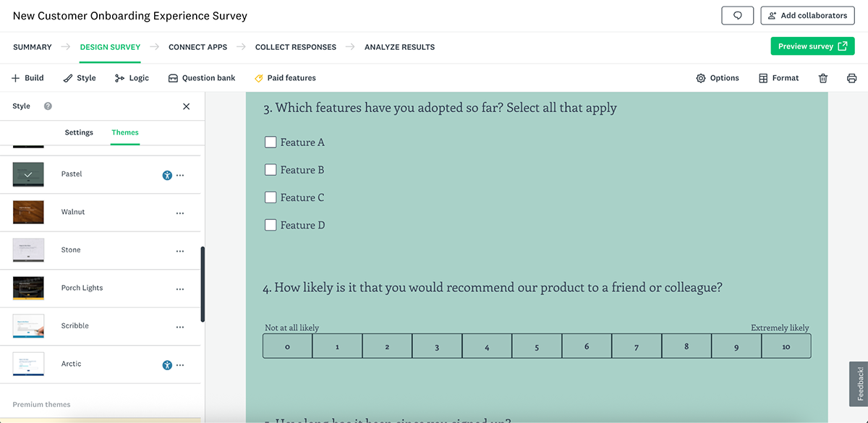The image size is (868, 423).
Task: Click the delete trash icon
Action: point(822,77)
